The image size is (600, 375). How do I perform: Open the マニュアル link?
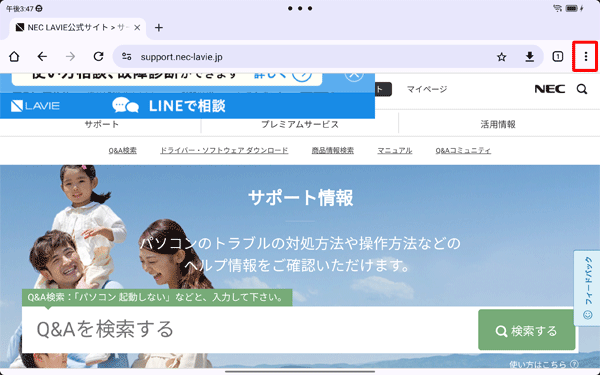395,150
